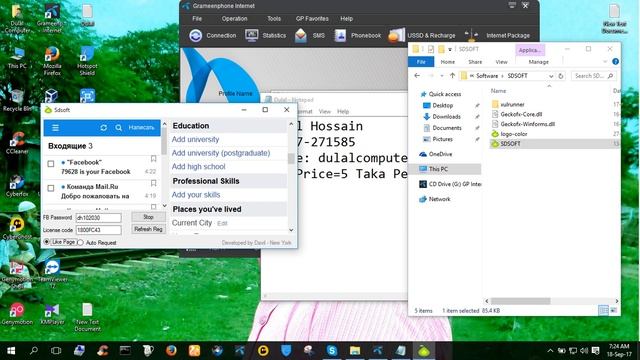
Task: Click the Add university link
Action: point(195,140)
